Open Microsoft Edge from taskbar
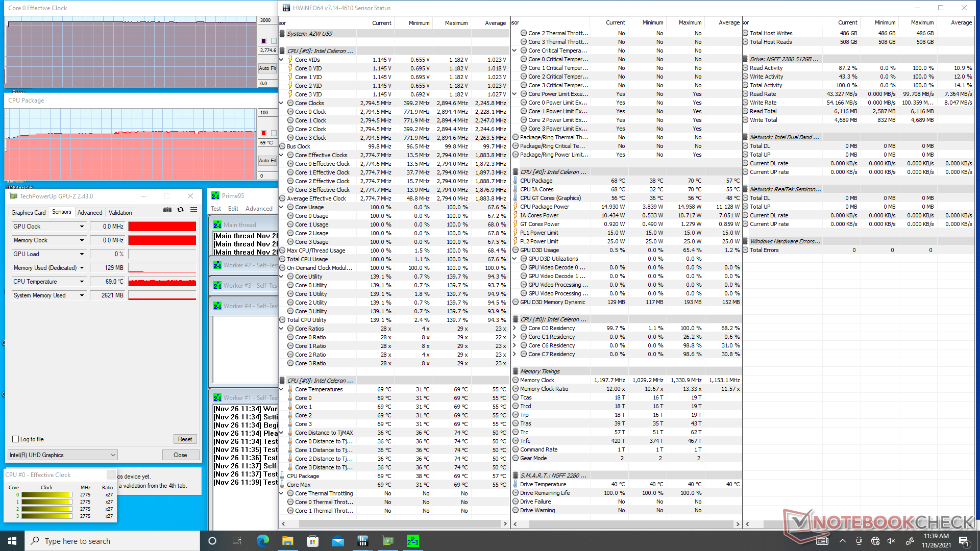 262,541
